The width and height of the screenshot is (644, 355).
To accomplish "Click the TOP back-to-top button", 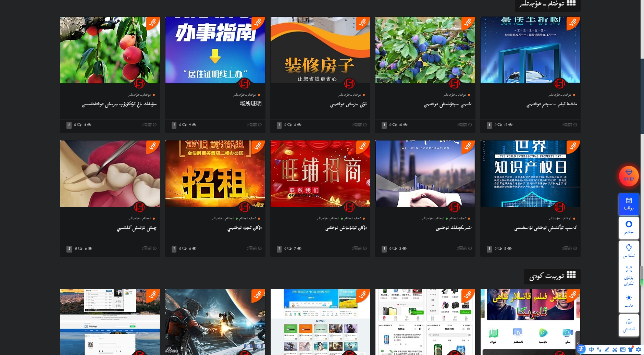I will (x=629, y=325).
